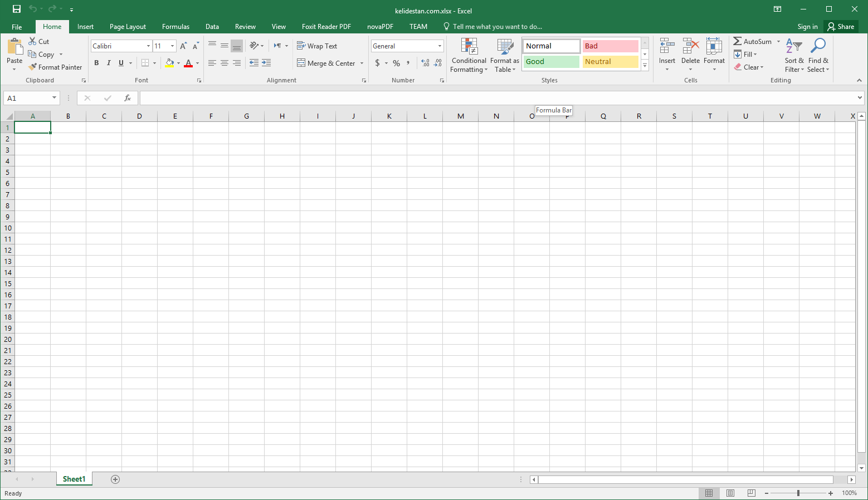Toggle Top Align vertical alignment

212,46
